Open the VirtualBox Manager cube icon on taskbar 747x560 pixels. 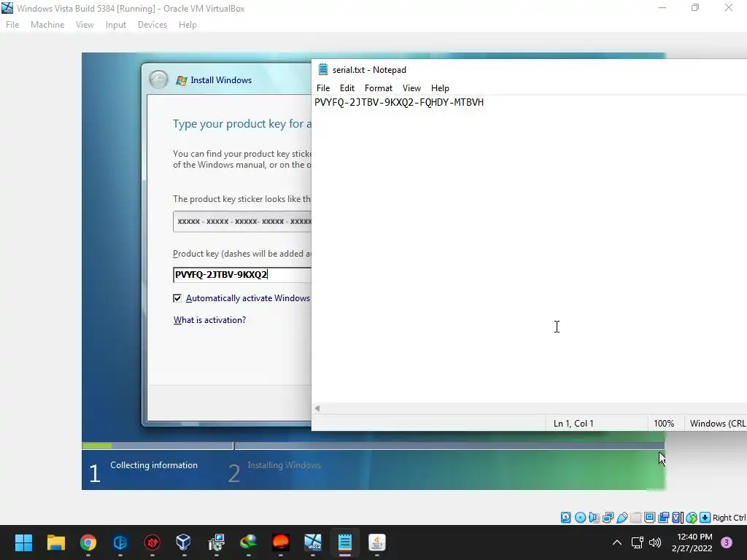[184, 542]
